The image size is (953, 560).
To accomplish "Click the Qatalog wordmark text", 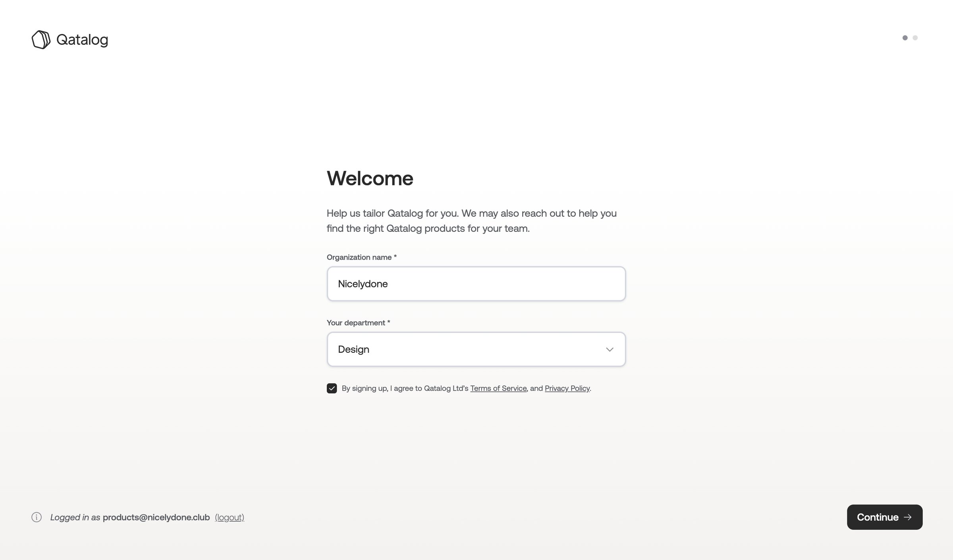I will 82,40.
